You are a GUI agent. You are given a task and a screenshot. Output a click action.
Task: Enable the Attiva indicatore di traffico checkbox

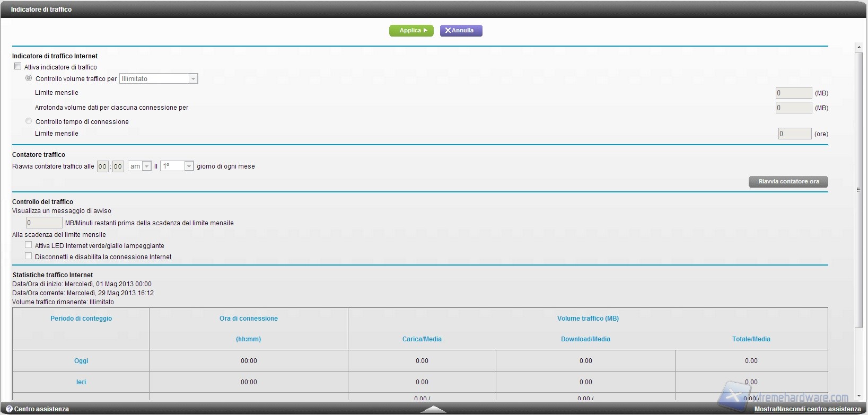coord(18,66)
